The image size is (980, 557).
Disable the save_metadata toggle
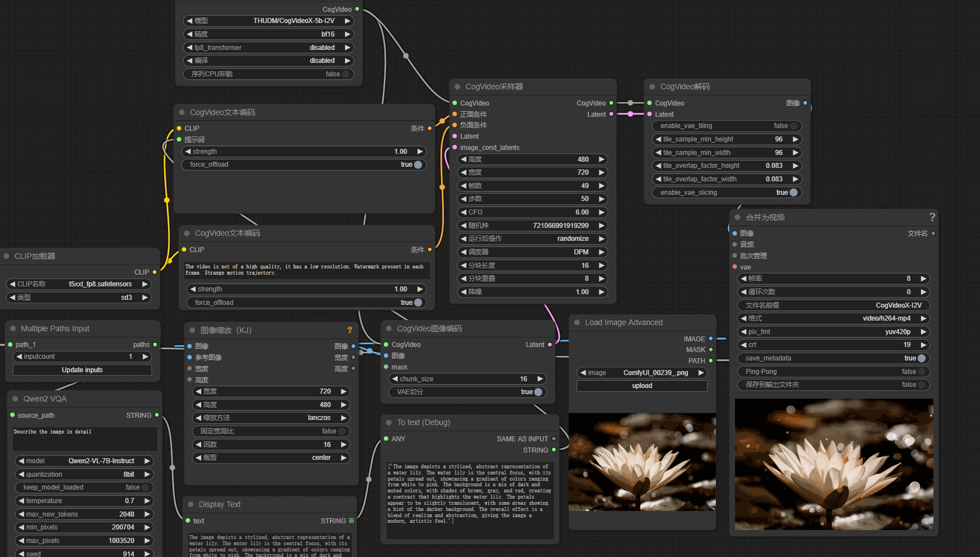coord(920,358)
